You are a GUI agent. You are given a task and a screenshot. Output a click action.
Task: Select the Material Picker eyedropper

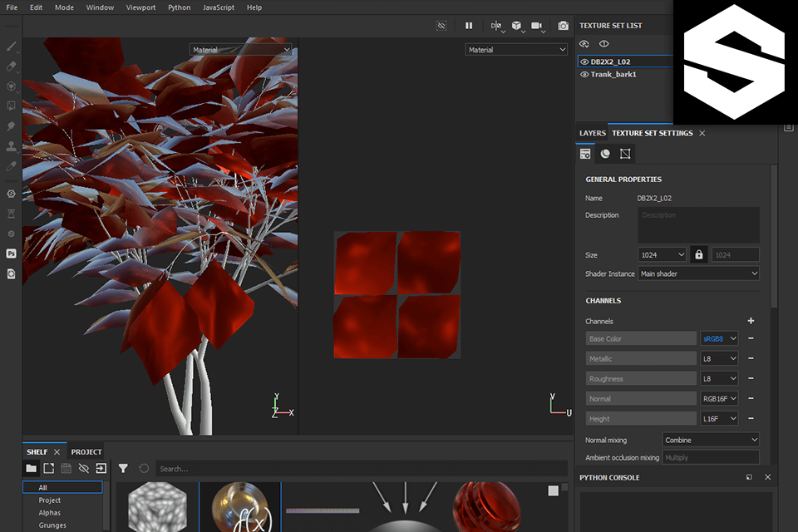coord(11,166)
